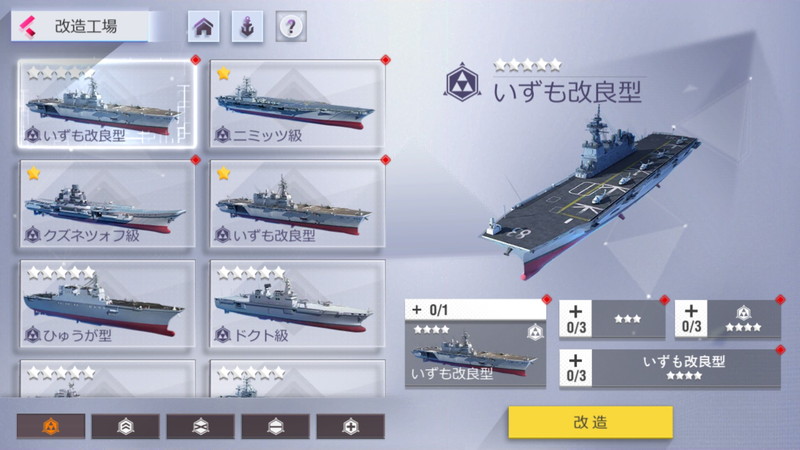Select the ニミッツ級 ship card
Image resolution: width=800 pixels, height=450 pixels.
coord(297,104)
